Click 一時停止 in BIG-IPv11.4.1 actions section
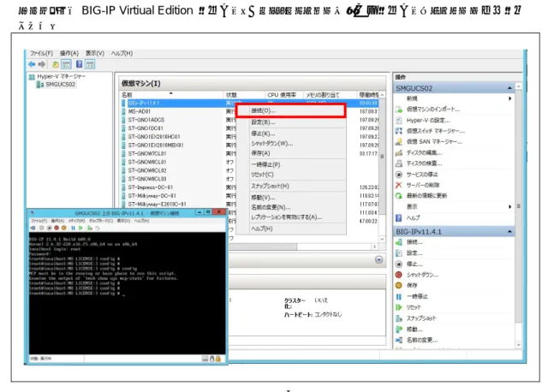 pyautogui.click(x=417, y=296)
